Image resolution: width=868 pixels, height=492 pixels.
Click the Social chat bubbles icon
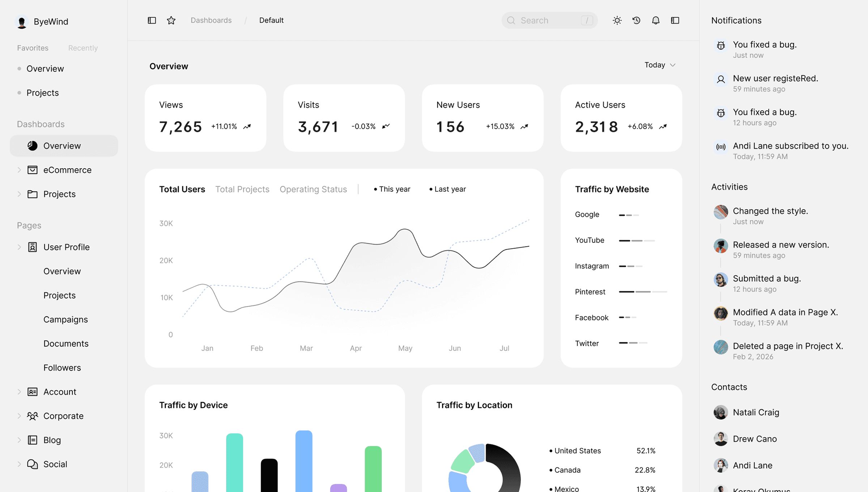pyautogui.click(x=33, y=464)
